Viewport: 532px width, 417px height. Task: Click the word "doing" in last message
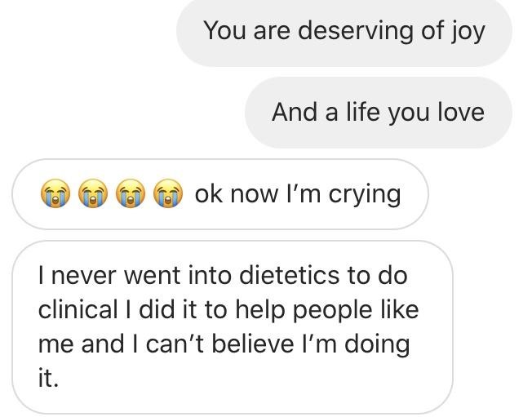coord(376,344)
